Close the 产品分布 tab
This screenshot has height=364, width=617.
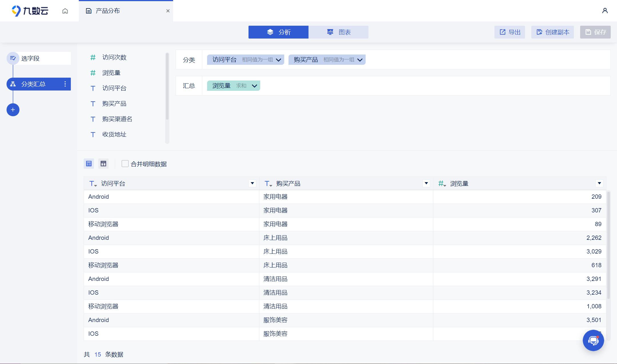click(x=168, y=11)
